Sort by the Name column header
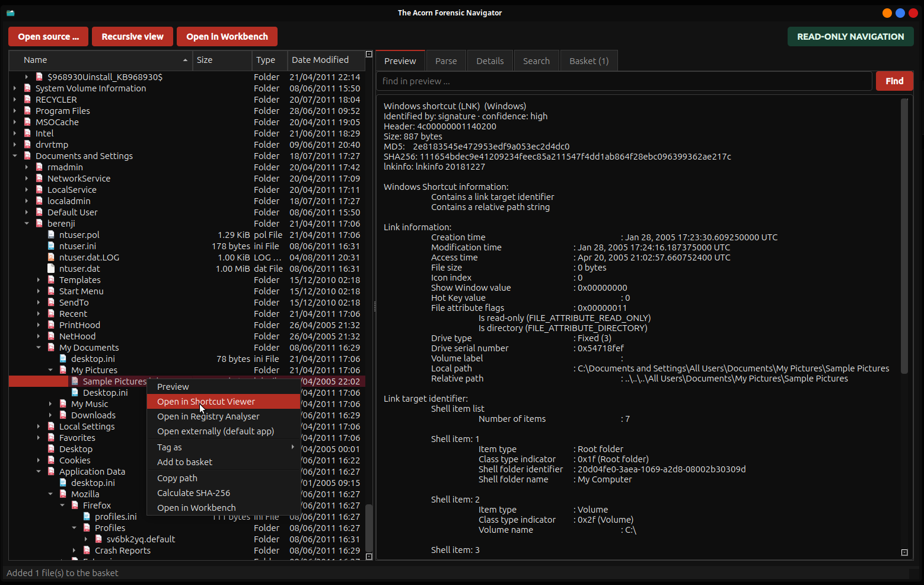The height and width of the screenshot is (585, 924). [x=101, y=60]
